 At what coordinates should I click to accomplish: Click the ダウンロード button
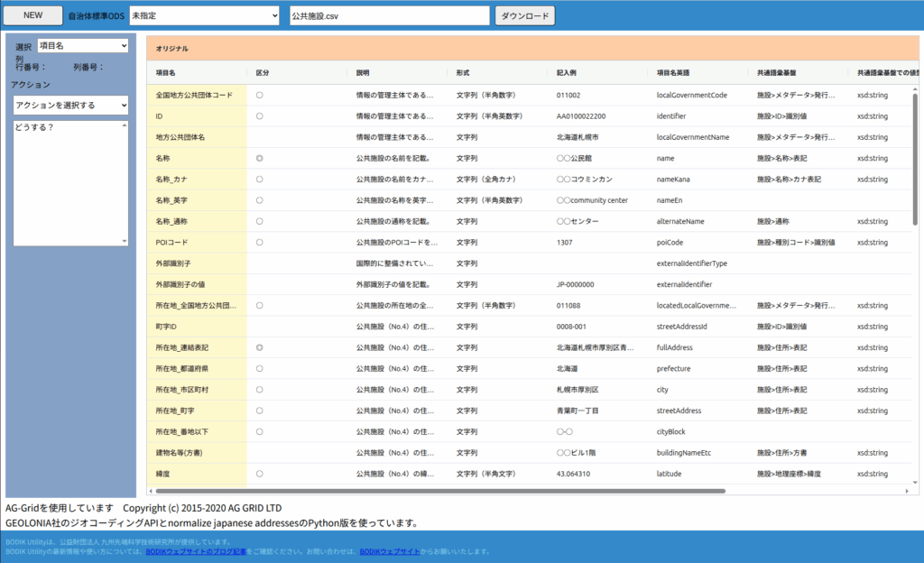coord(524,15)
